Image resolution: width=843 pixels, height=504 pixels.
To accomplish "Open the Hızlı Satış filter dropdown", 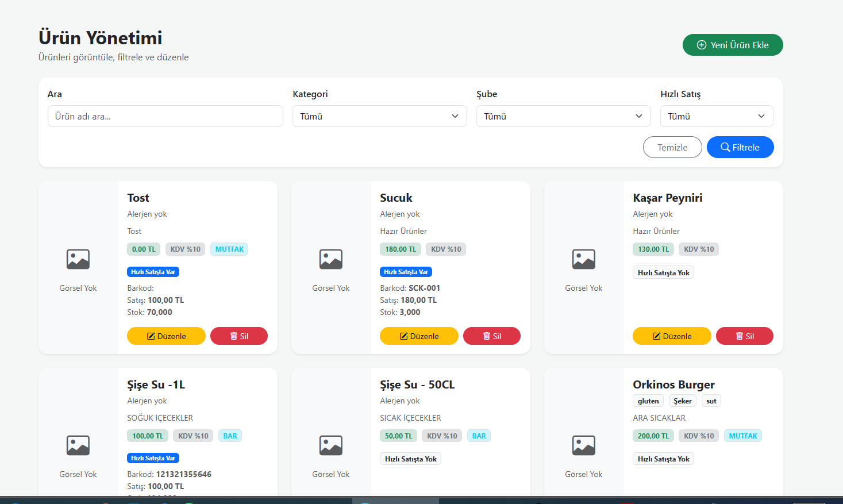I will [x=716, y=116].
